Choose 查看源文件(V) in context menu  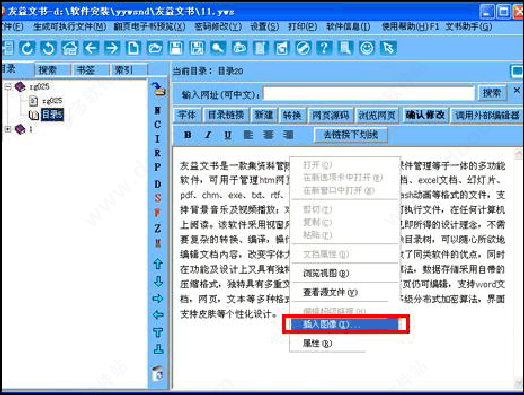344,292
